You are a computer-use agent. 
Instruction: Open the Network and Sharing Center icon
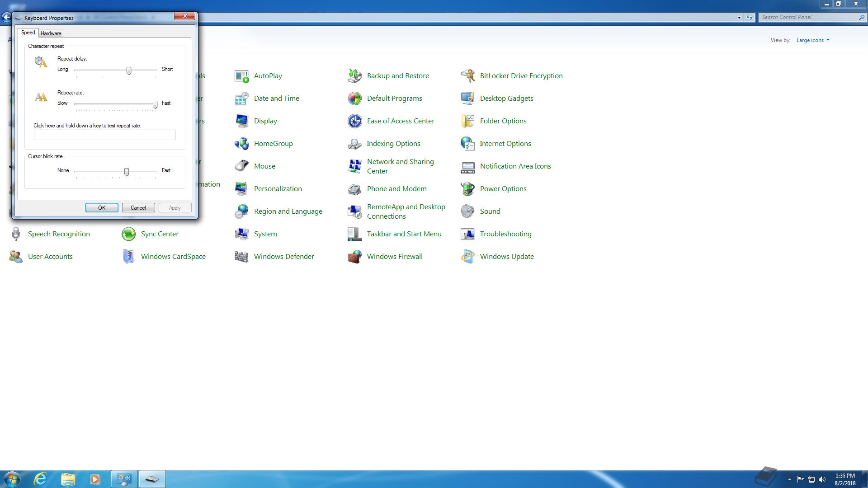coord(354,166)
